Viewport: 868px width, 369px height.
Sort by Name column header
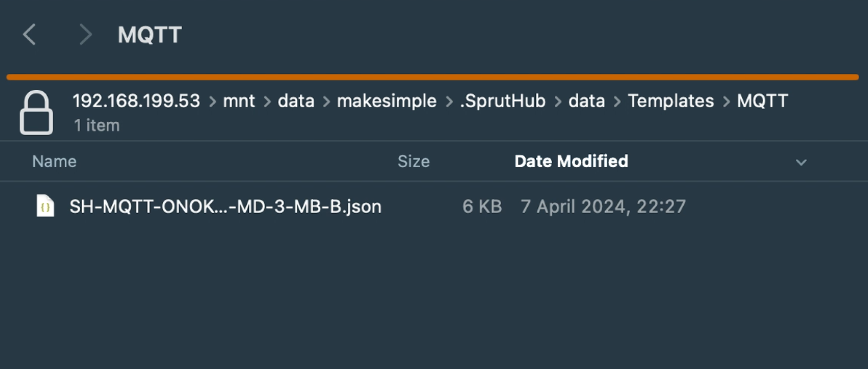pyautogui.click(x=54, y=162)
